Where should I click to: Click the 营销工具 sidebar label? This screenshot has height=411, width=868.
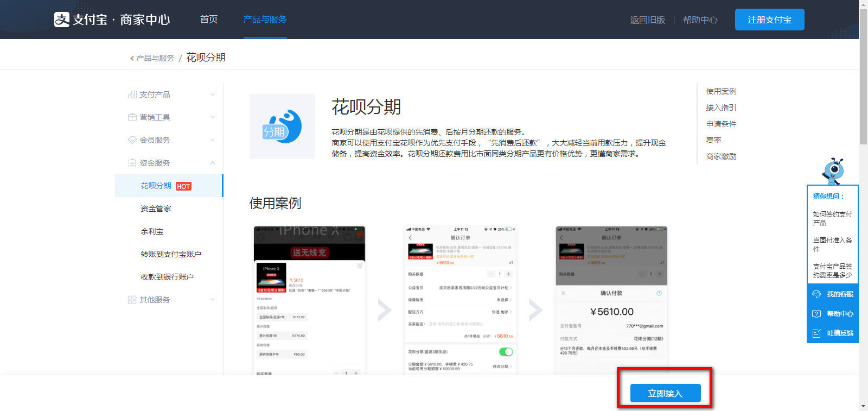[155, 117]
